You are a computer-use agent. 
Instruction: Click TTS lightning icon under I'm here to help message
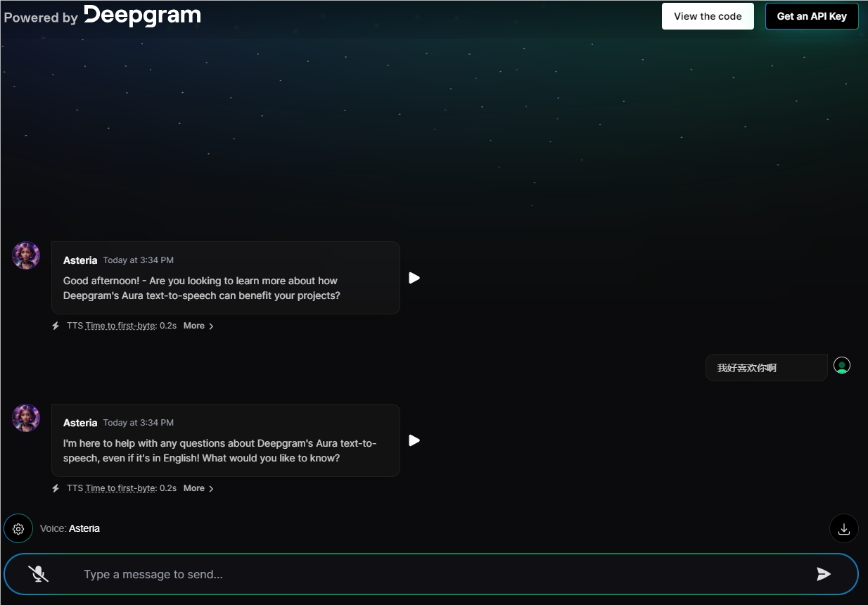(x=56, y=488)
